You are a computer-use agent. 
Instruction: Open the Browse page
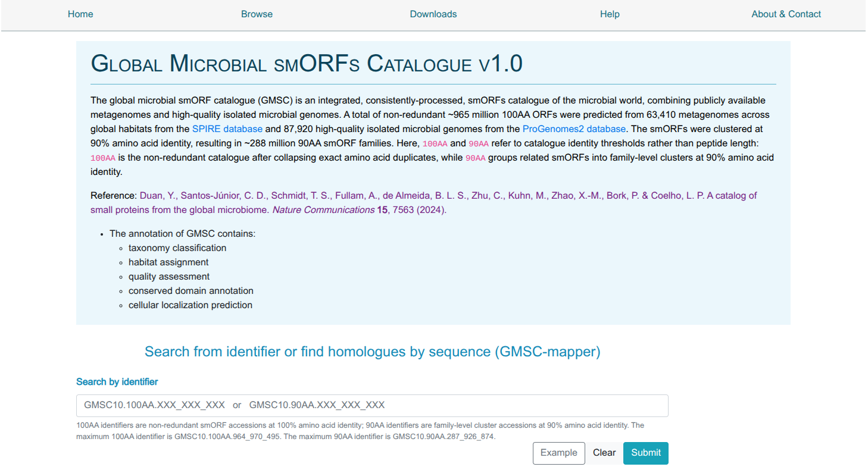click(x=257, y=14)
